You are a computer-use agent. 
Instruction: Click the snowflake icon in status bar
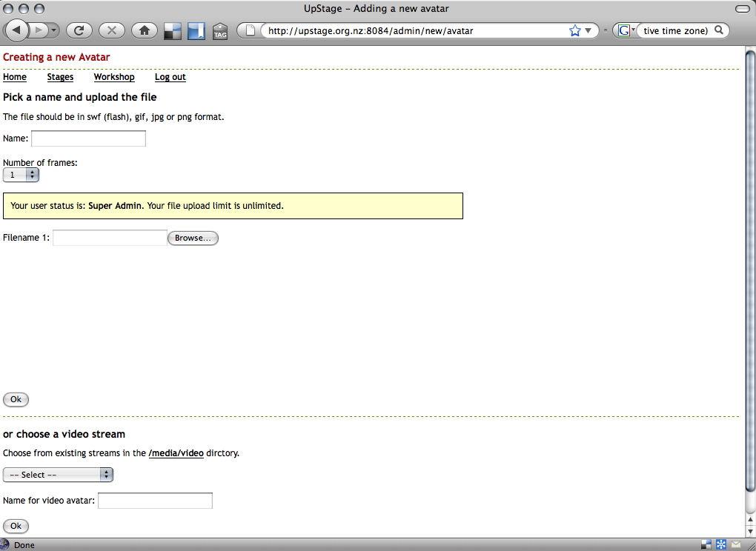(720, 544)
